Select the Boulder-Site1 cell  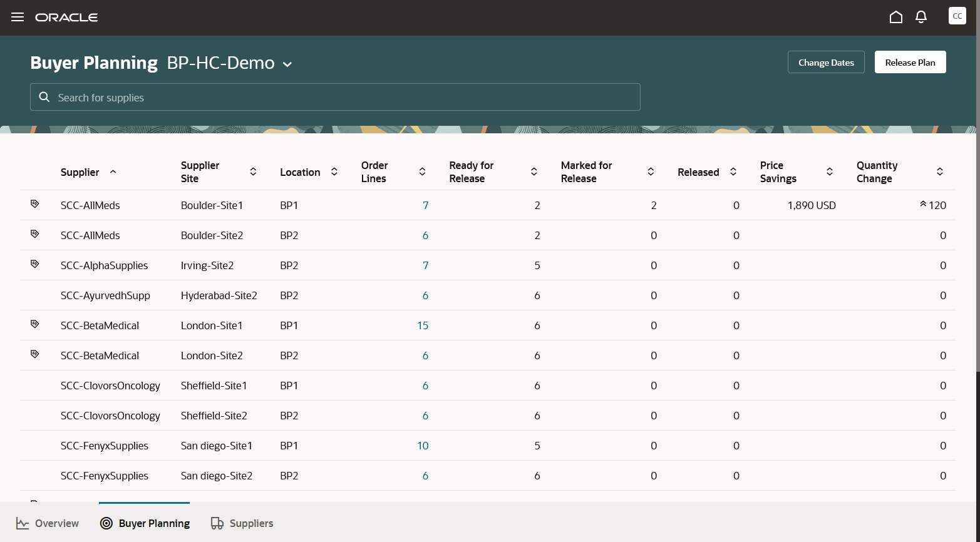[212, 205]
